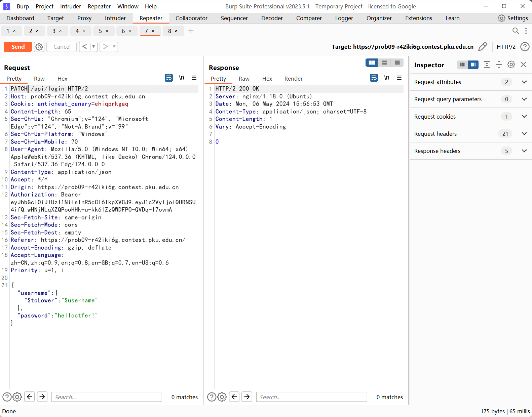Click Request search help icon

pyautogui.click(x=7, y=397)
